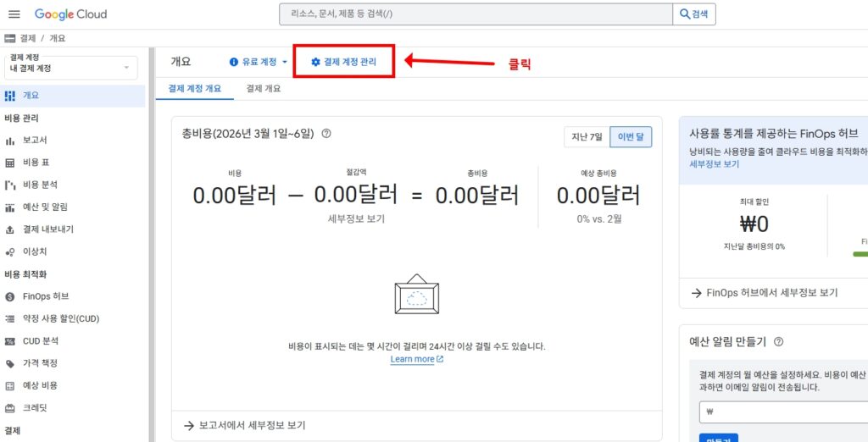868x442 pixels.
Task: Click the FinOps 허브 dollar icon
Action: 9,296
